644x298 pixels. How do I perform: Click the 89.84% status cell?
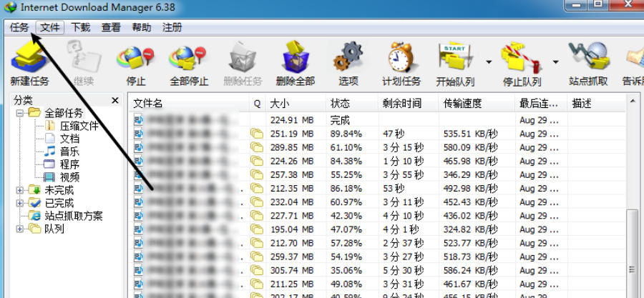(x=346, y=134)
